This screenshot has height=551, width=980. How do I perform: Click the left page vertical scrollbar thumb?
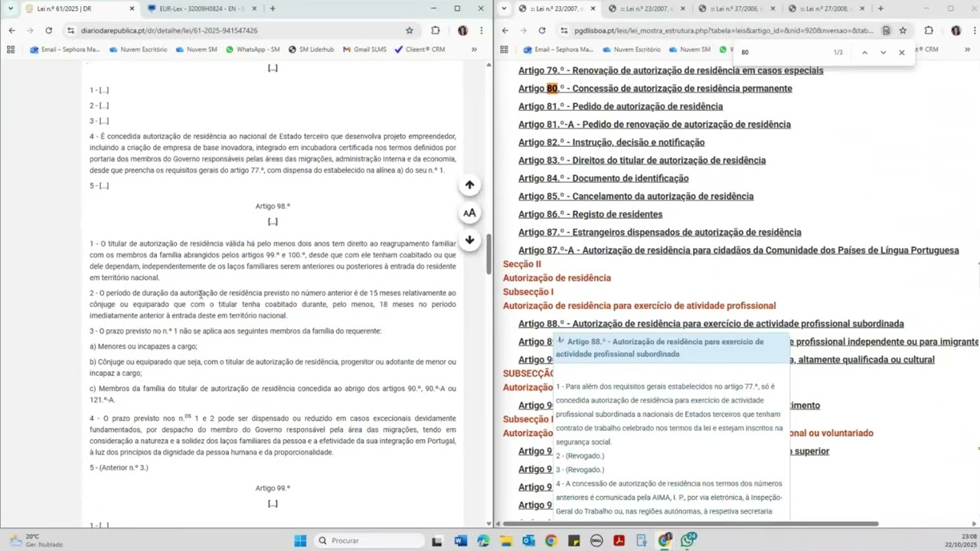[x=489, y=253]
